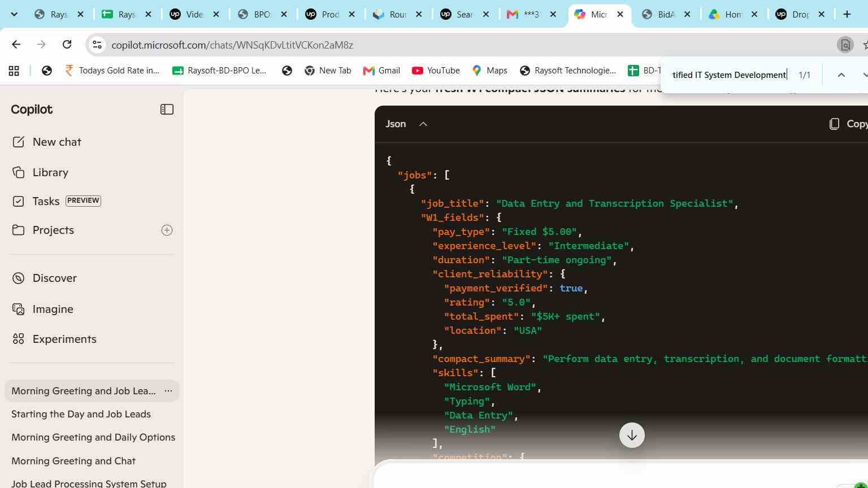Open options for Morning Greeting chat
868x488 pixels.
(168, 391)
